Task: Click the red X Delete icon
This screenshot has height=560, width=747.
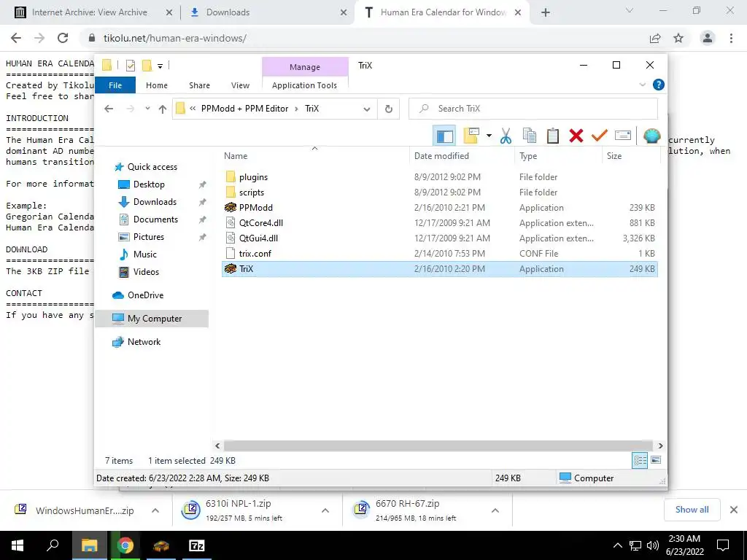Action: tap(576, 136)
